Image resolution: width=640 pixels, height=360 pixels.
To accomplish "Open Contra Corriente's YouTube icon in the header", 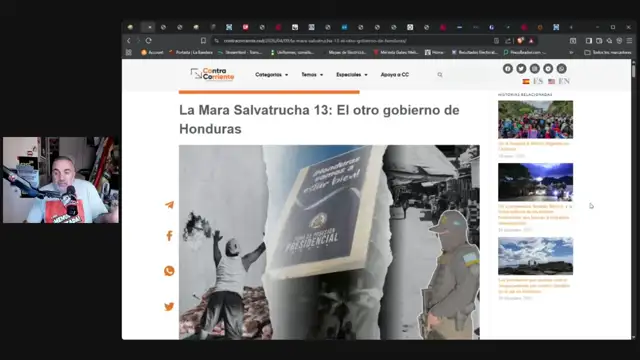I will [x=548, y=69].
